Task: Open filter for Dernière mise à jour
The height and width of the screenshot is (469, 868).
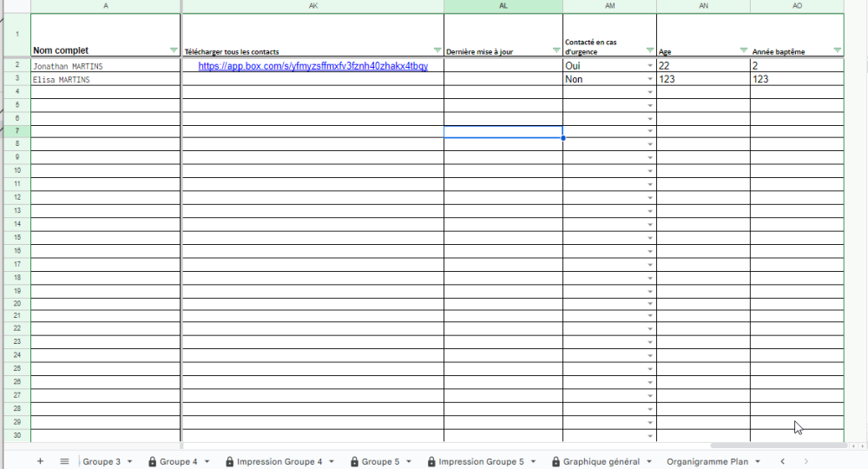Action: tap(556, 50)
